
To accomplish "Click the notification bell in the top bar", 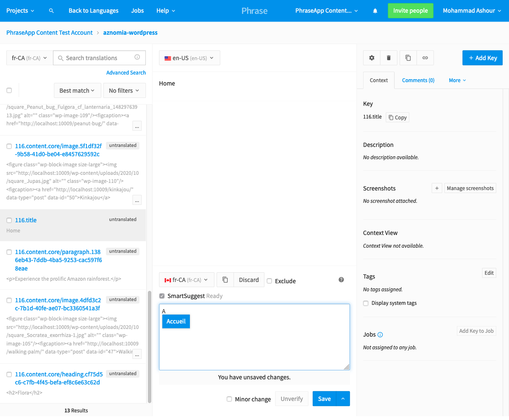I will point(375,11).
